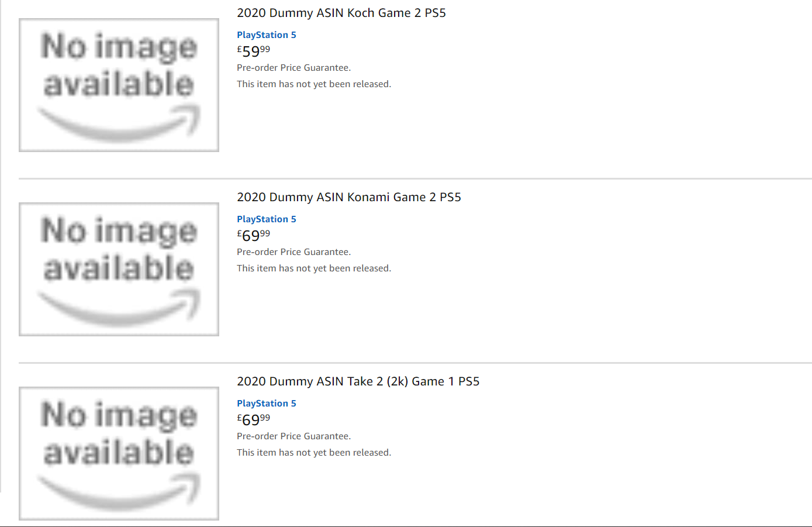The image size is (812, 527).
Task: Click the £69.99 price of the Take 2 game
Action: pos(254,420)
